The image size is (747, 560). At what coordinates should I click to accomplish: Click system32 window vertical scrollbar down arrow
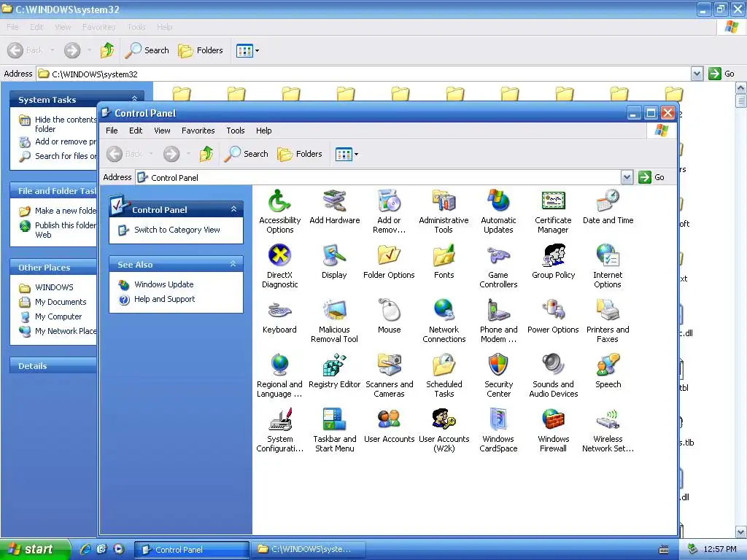coord(741,532)
